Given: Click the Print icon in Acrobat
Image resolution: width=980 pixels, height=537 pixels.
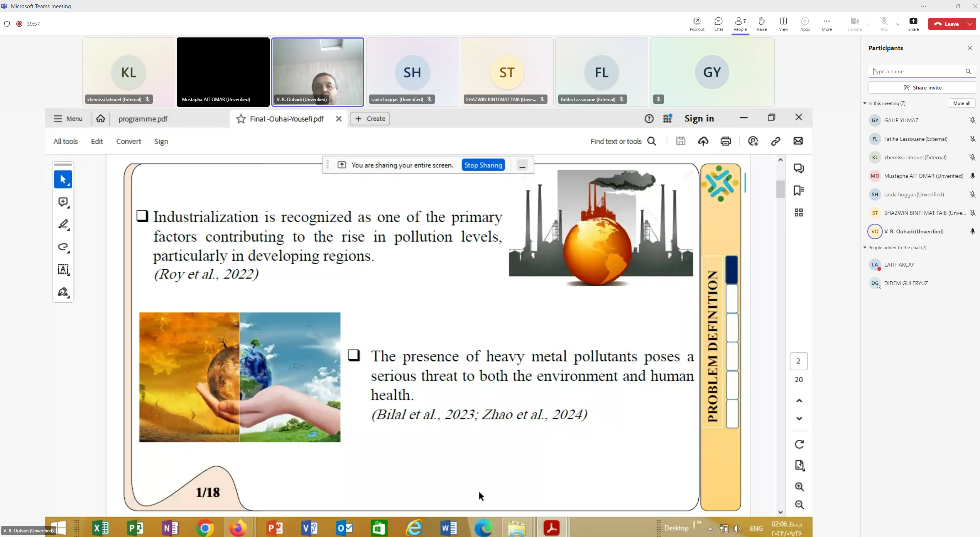Looking at the screenshot, I should (726, 141).
